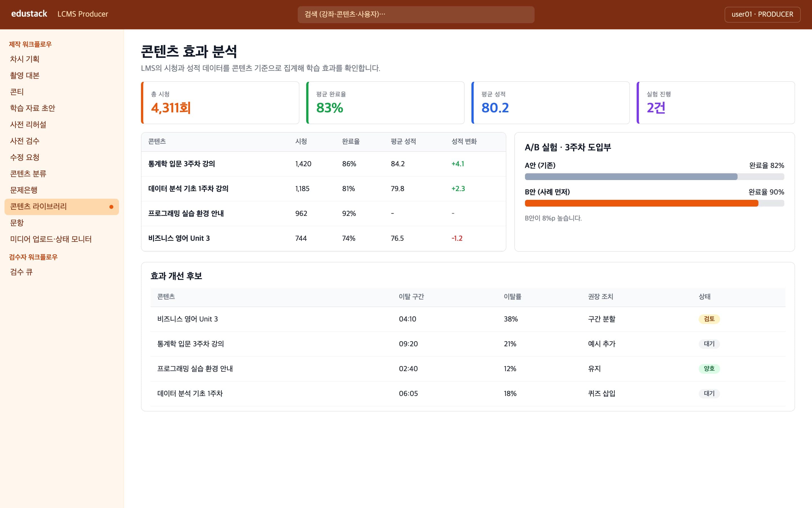The width and height of the screenshot is (812, 508).
Task: Click 대기 badge for 통계학 입문 3주차 강의
Action: coord(709,344)
